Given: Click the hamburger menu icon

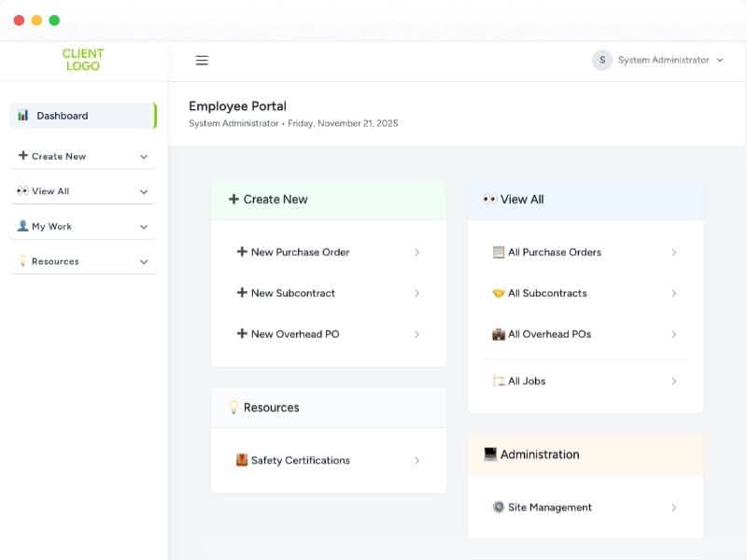Looking at the screenshot, I should (x=202, y=60).
